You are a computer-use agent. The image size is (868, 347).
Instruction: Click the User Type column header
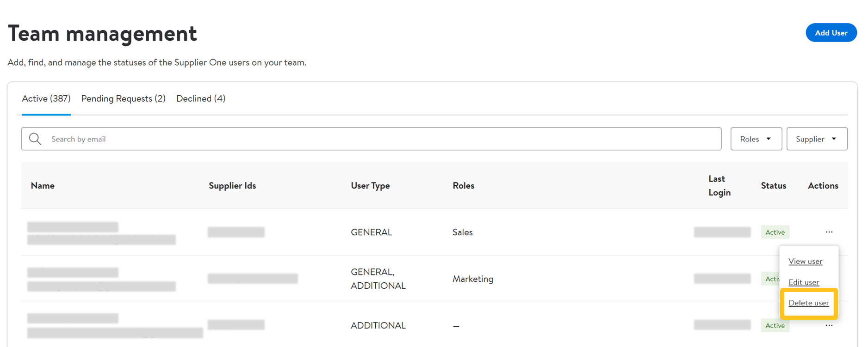click(x=370, y=185)
